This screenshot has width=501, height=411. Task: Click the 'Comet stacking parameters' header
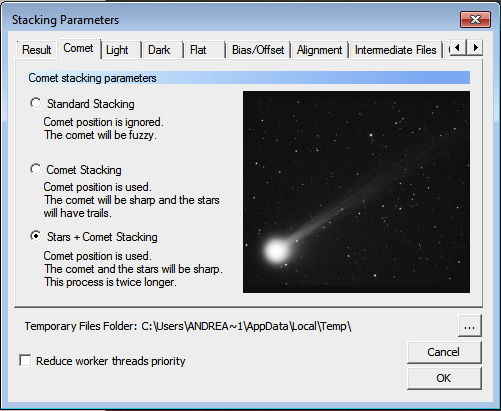249,78
